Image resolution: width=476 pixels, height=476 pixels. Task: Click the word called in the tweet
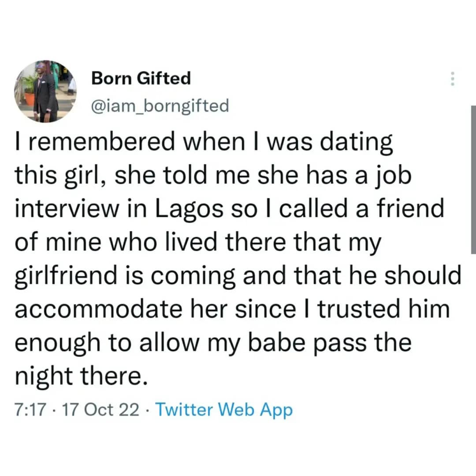[x=313, y=209]
